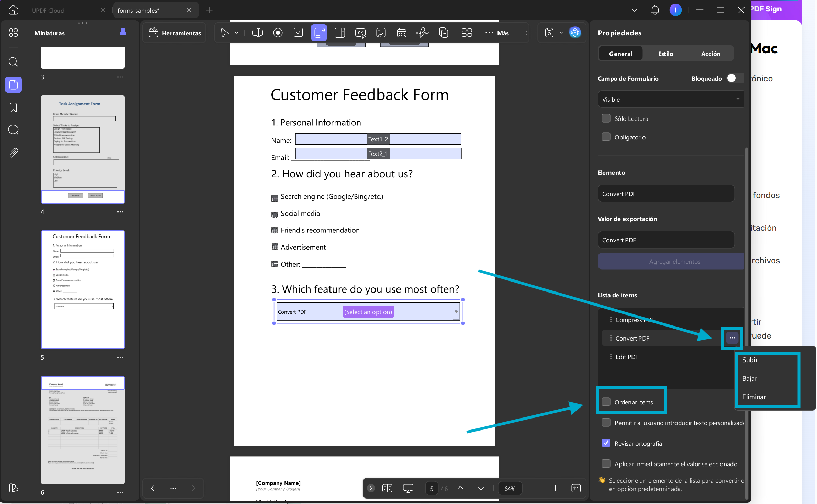The width and height of the screenshot is (817, 504).
Task: Switch to the Estilo tab
Action: click(665, 54)
